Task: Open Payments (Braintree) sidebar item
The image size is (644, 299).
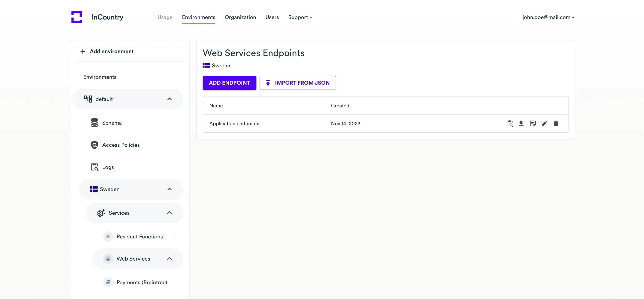Action: pyautogui.click(x=141, y=282)
